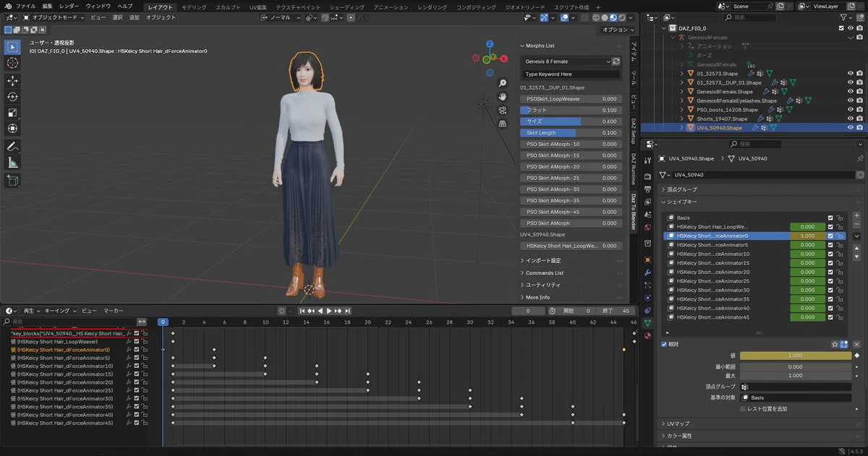This screenshot has width=868, height=456.
Task: Switch perspective/orthographic grid icon
Action: tap(502, 124)
